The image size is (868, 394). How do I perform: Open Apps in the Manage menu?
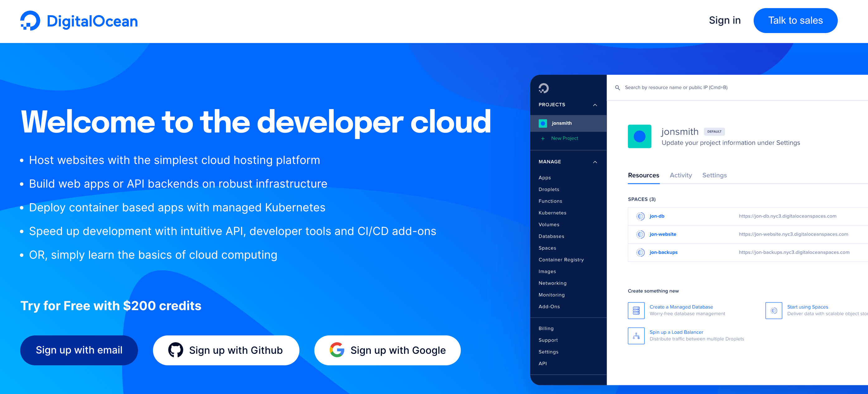coord(545,178)
